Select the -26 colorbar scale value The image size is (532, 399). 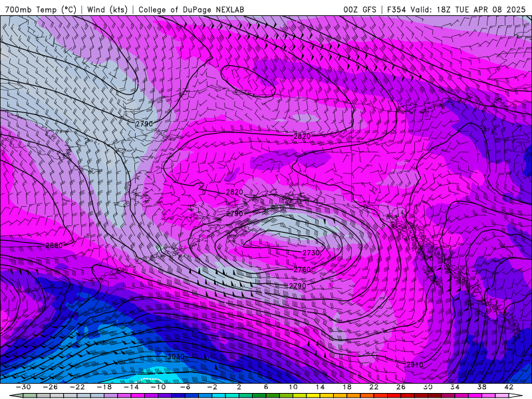point(51,387)
